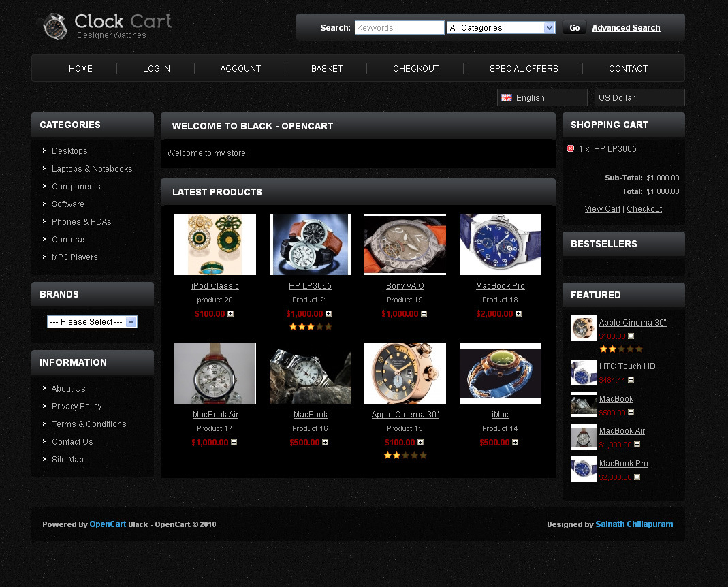Open the ACCOUNT menu item

(240, 69)
